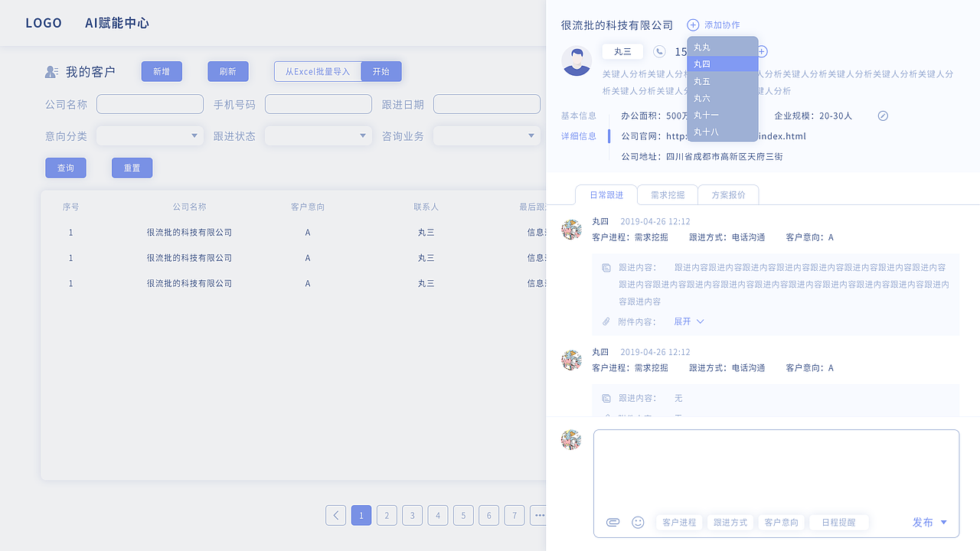Click the 新增 button
This screenshot has height=551, width=980.
pyautogui.click(x=161, y=71)
